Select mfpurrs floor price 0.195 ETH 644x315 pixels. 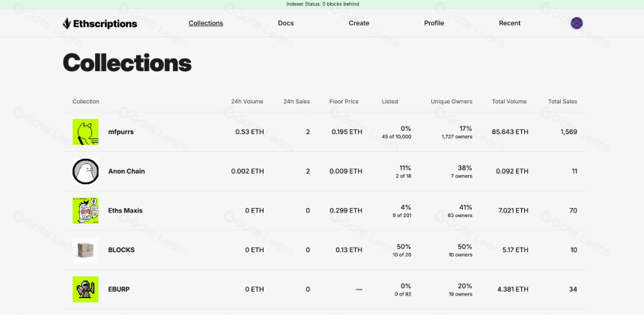[347, 132]
